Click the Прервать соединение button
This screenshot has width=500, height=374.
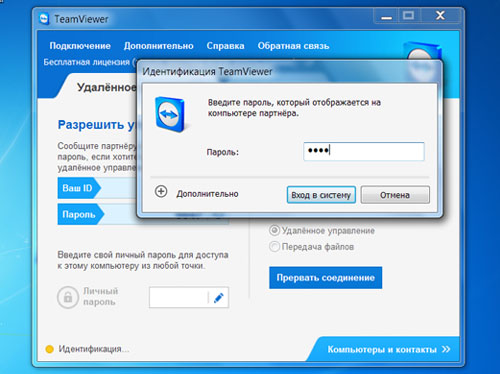[326, 278]
